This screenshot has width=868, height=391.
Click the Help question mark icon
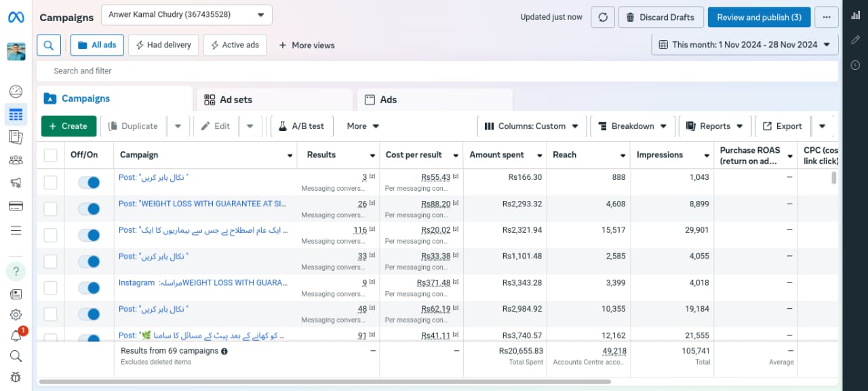16,272
